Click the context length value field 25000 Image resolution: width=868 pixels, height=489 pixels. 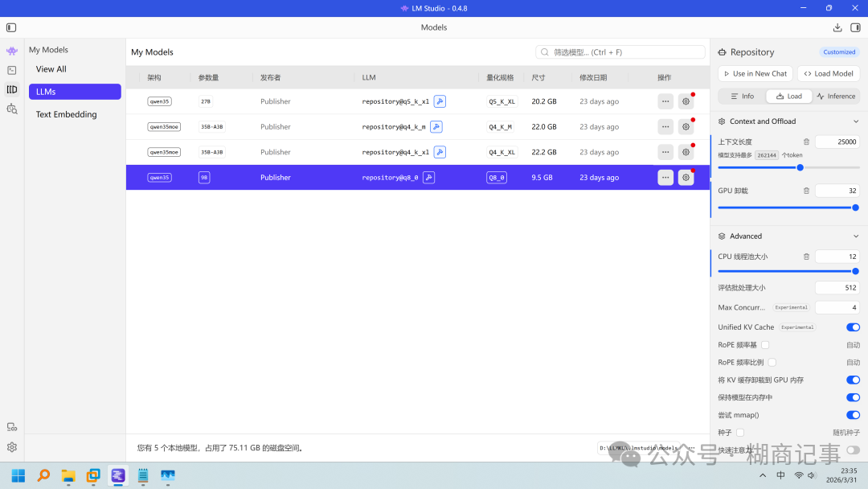837,142
